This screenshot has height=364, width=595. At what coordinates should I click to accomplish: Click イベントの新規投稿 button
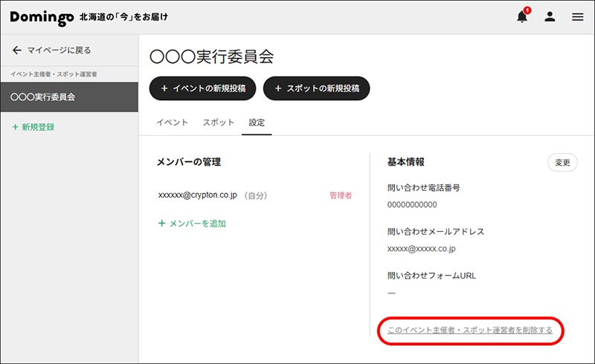[x=202, y=88]
